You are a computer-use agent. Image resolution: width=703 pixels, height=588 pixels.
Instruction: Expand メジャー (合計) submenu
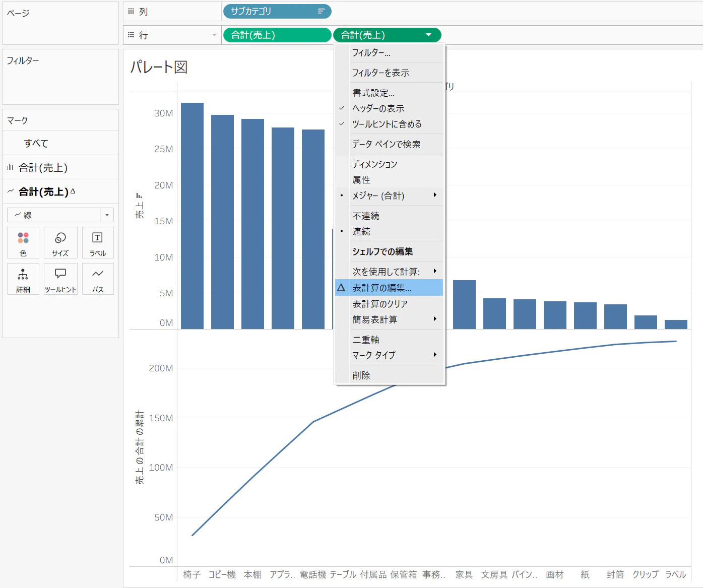(x=389, y=195)
